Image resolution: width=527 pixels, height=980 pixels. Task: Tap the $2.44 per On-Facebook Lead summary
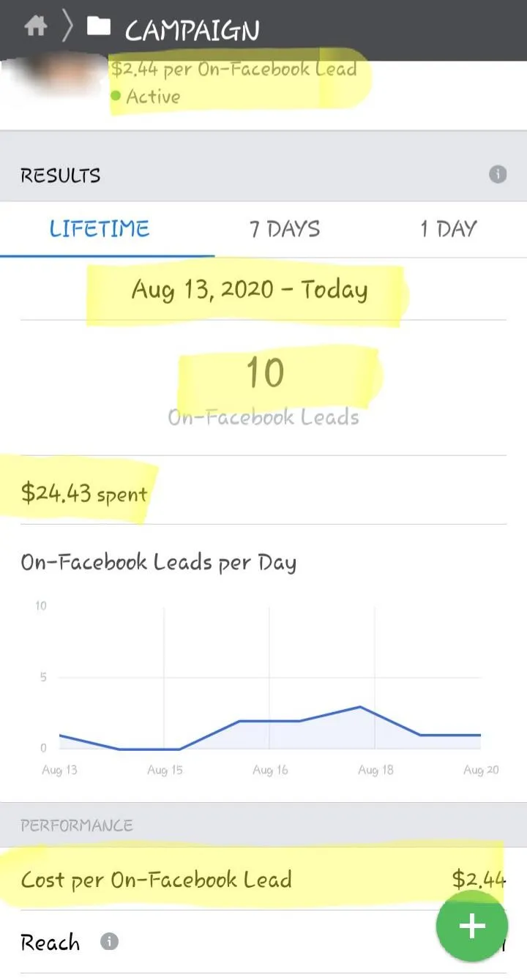click(x=234, y=70)
